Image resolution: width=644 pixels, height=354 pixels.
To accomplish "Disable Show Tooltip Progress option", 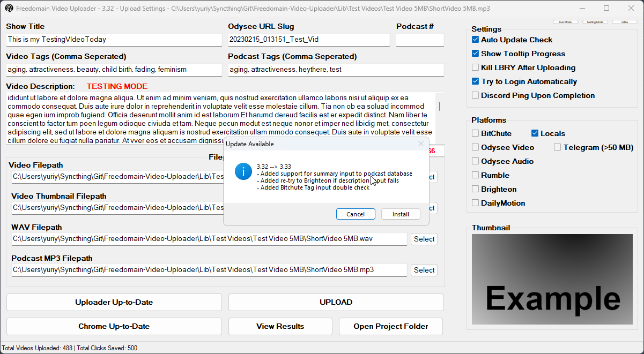I will pos(475,54).
